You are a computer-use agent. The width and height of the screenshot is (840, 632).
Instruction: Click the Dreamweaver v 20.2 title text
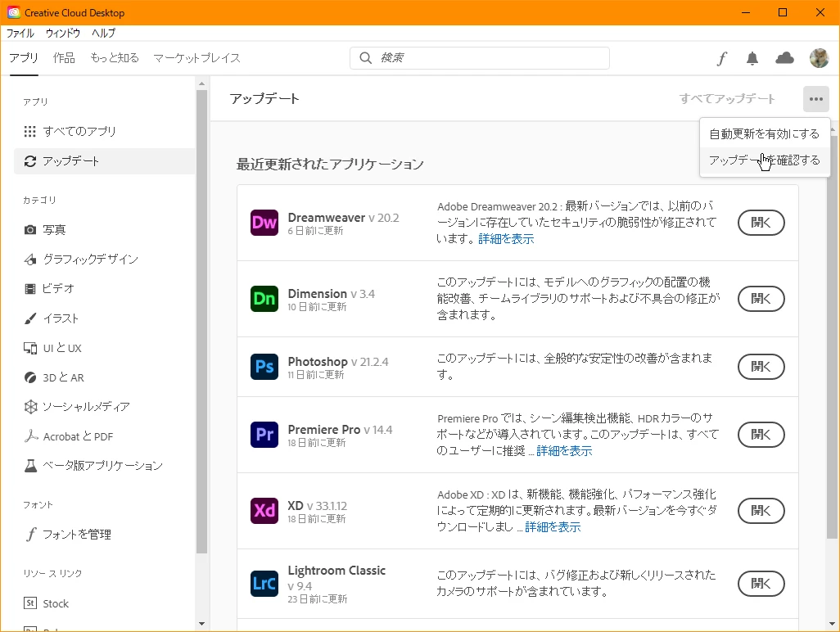pos(343,218)
